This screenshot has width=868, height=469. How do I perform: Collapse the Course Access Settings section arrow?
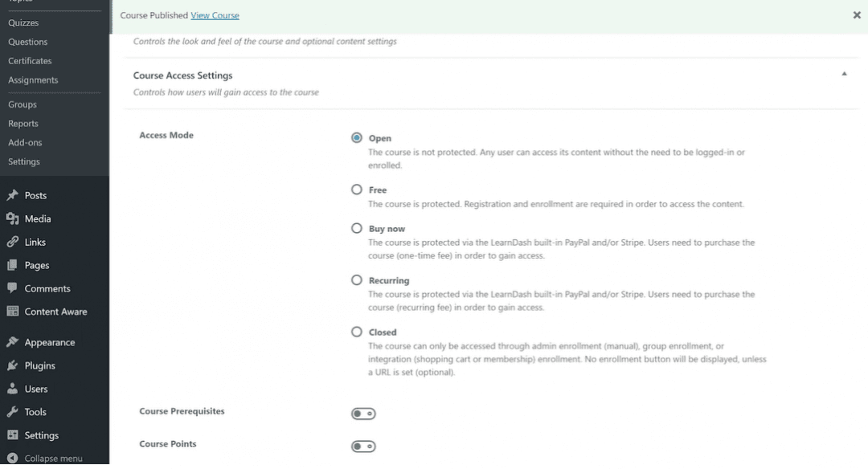[844, 74]
